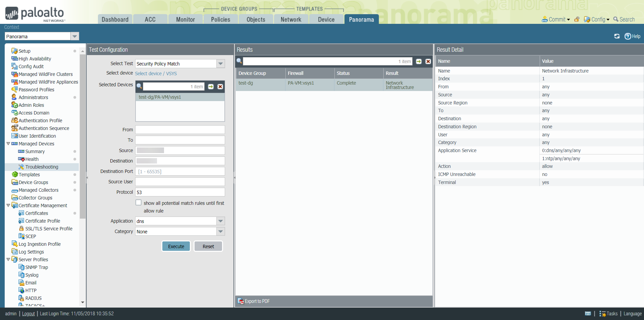Screen dimensions: 644x320
Task: Open Templates in sidebar
Action: pyautogui.click(x=29, y=175)
